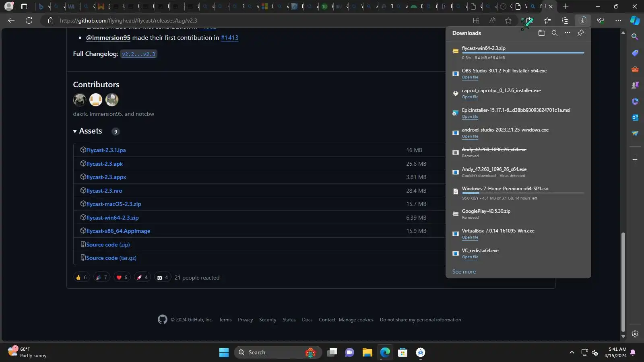The height and width of the screenshot is (362, 644).
Task: Search downloads using magnifier icon
Action: pyautogui.click(x=554, y=33)
